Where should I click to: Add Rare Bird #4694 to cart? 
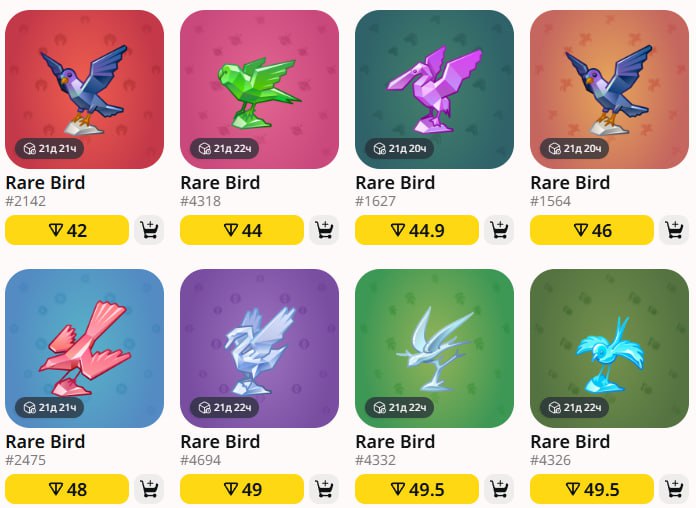(324, 489)
